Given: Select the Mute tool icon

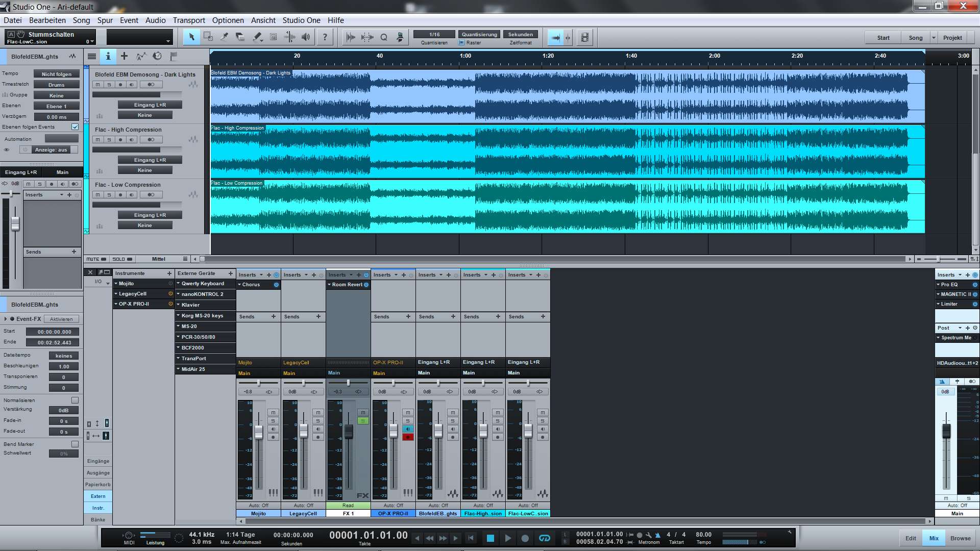Looking at the screenshot, I should point(274,37).
